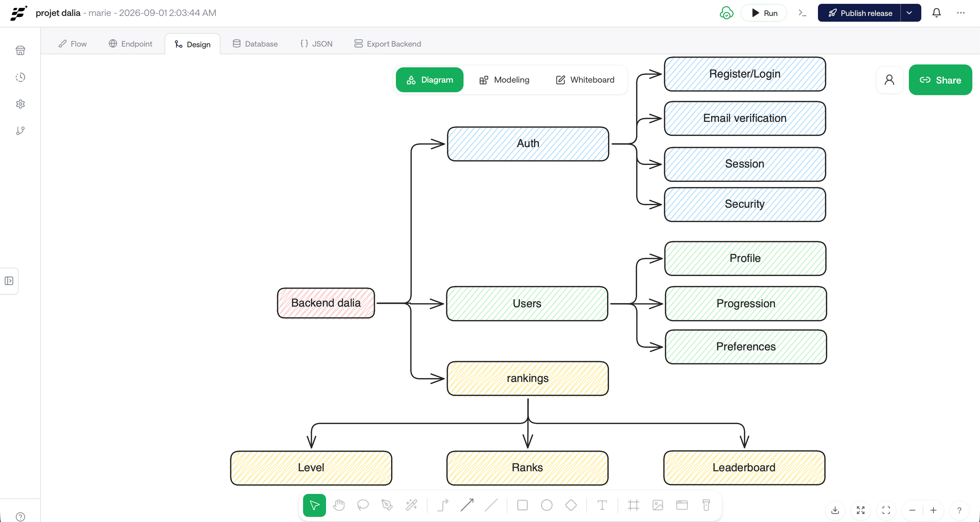Click the eraser trash tool
The width and height of the screenshot is (980, 522).
click(706, 505)
